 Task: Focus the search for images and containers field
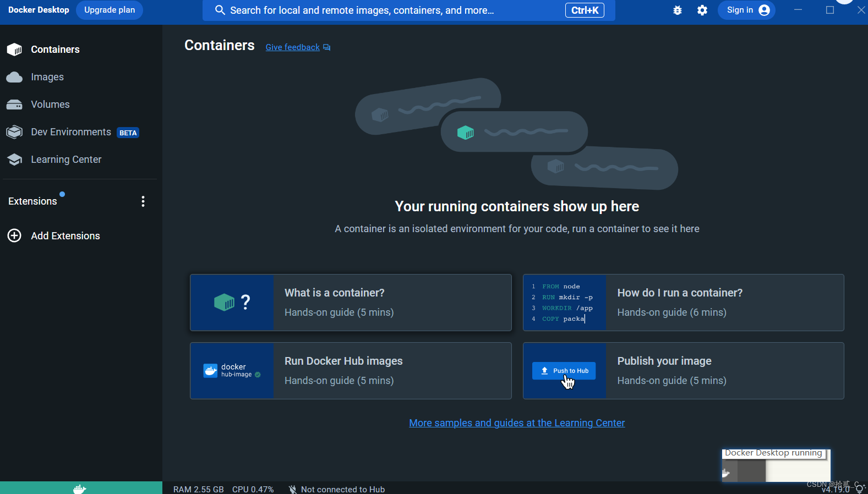(x=409, y=10)
